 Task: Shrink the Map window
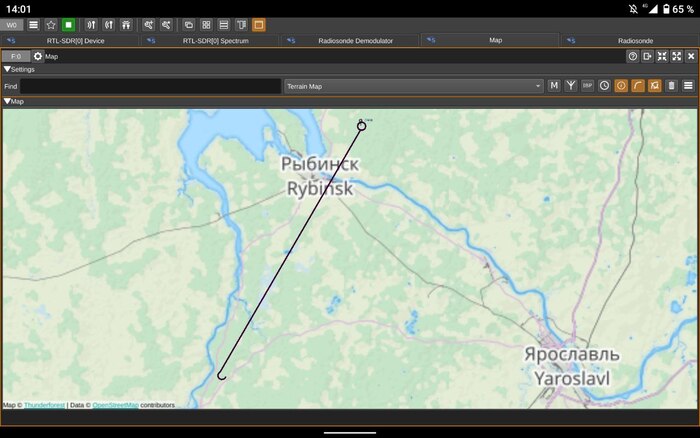click(662, 56)
